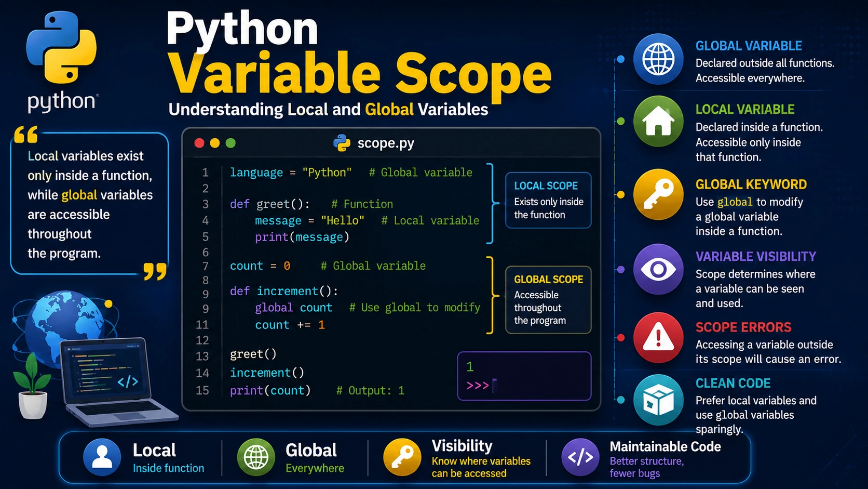Click the 'Understanding Local and Global Variables' subtitle
This screenshot has width=868, height=489.
click(x=328, y=110)
